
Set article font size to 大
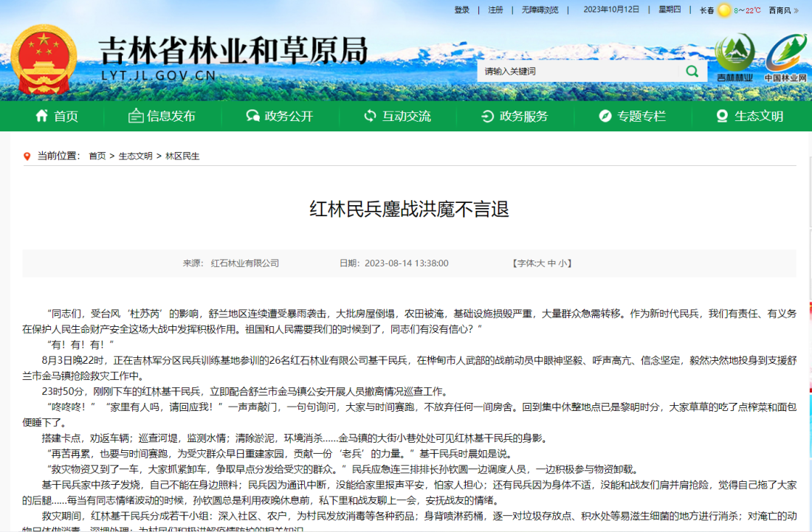[x=540, y=263]
